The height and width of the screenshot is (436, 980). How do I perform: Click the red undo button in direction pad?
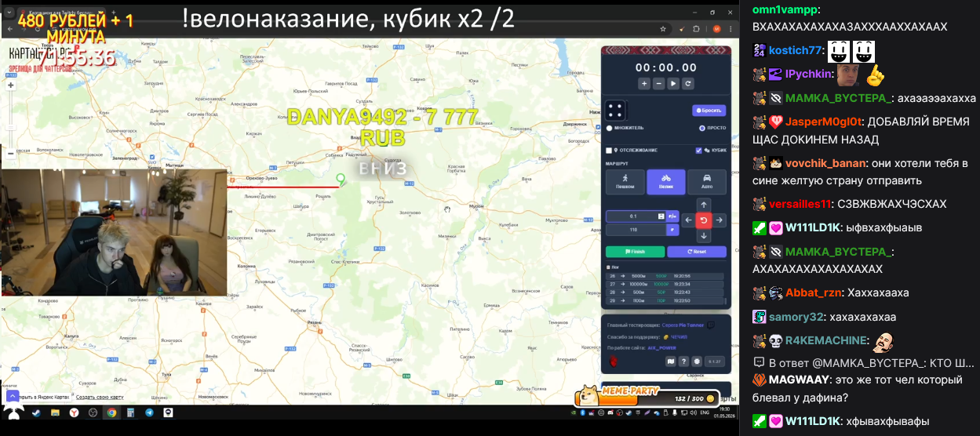(x=704, y=220)
